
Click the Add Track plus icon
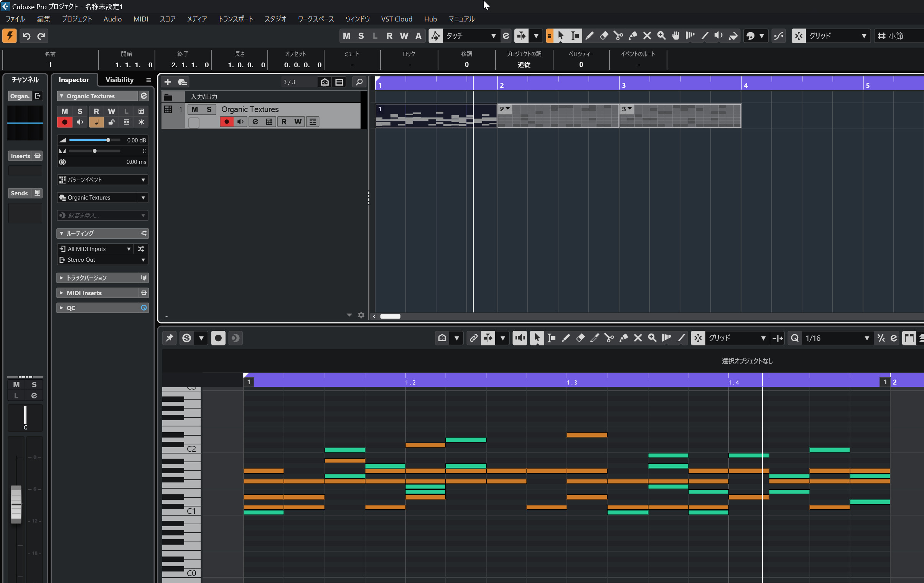168,82
